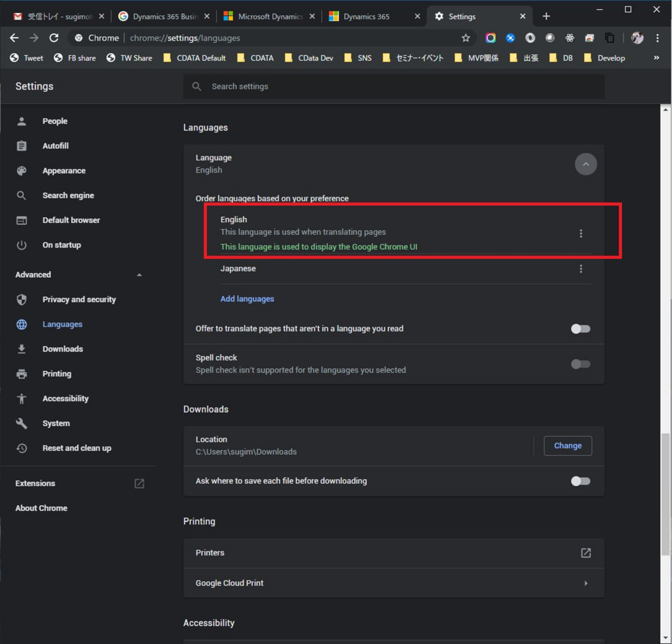Click the address bar URL

point(185,38)
